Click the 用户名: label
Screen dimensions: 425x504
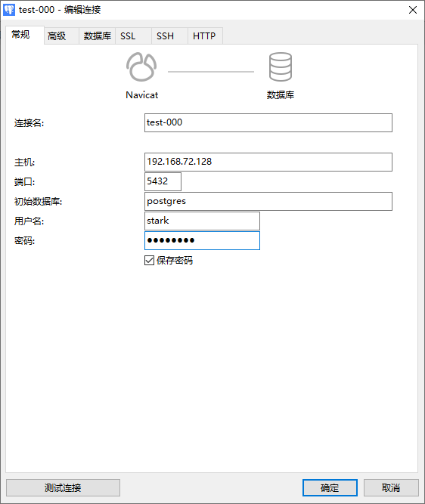click(x=29, y=221)
